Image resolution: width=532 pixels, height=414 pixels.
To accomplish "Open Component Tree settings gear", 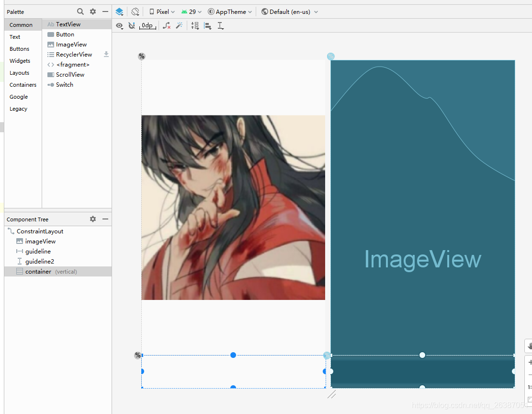I will (x=93, y=219).
